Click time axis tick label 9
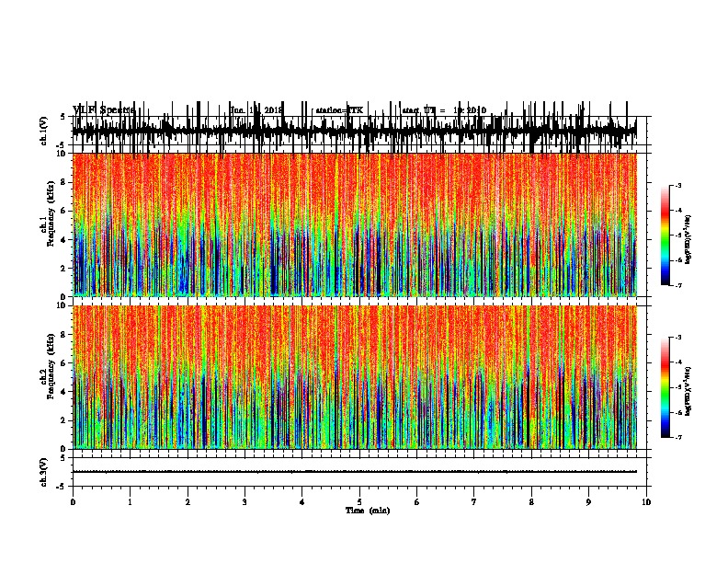 click(588, 502)
